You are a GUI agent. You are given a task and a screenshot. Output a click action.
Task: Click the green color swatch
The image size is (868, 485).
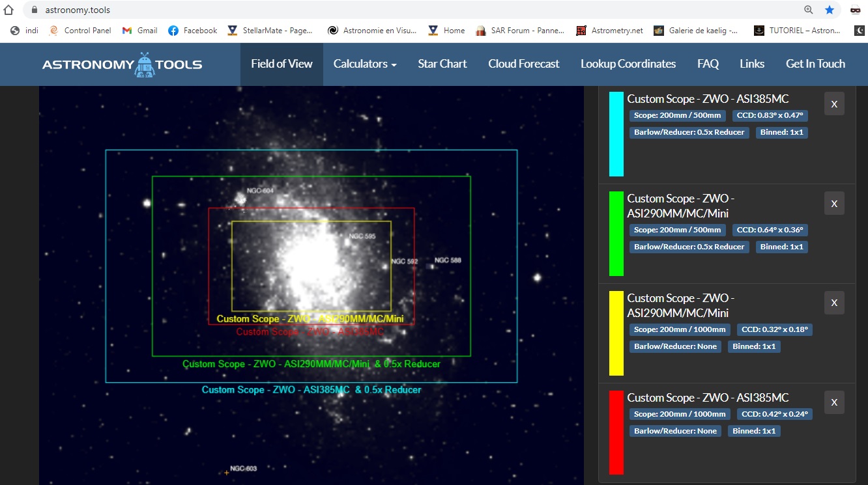click(x=616, y=234)
